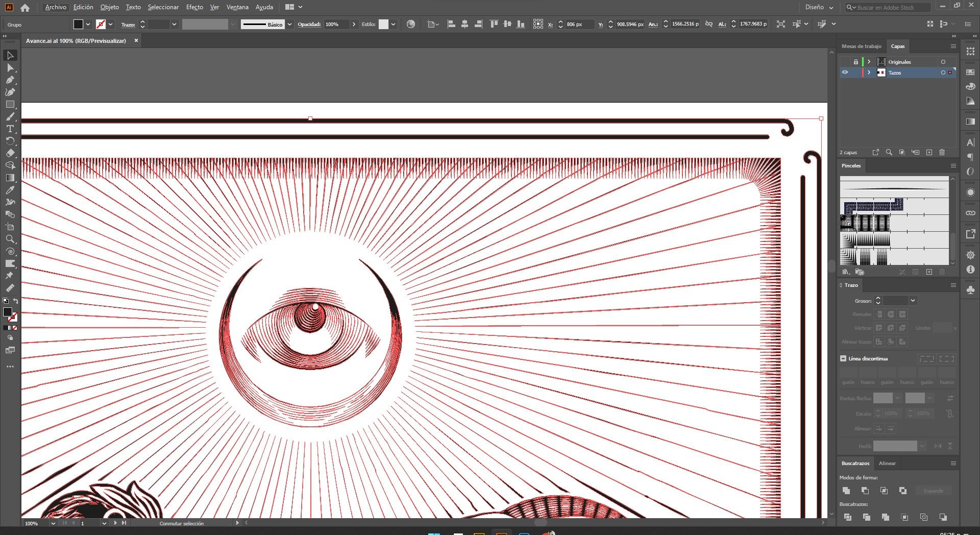Select top brush stroke in Pinceles

(x=894, y=189)
